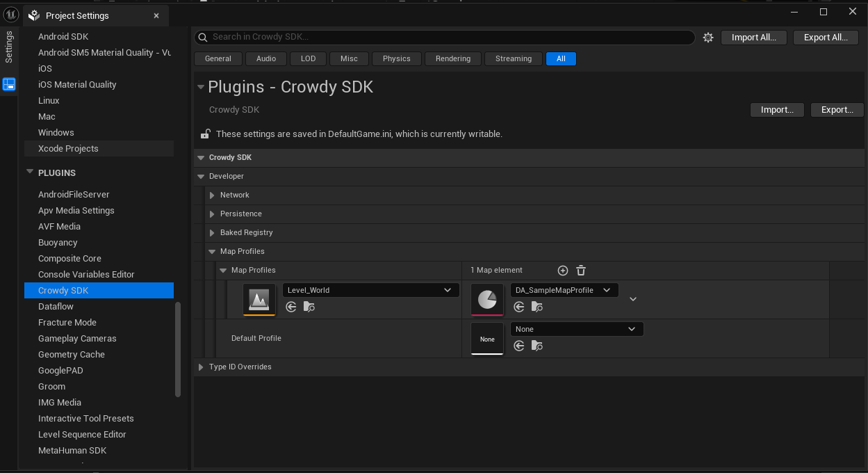Viewport: 868px width, 473px height.
Task: Collapse the Developer section
Action: click(x=201, y=177)
